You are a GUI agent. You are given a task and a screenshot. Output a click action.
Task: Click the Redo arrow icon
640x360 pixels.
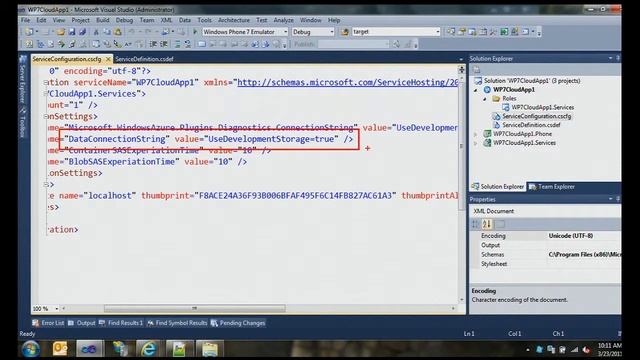pyautogui.click(x=148, y=31)
